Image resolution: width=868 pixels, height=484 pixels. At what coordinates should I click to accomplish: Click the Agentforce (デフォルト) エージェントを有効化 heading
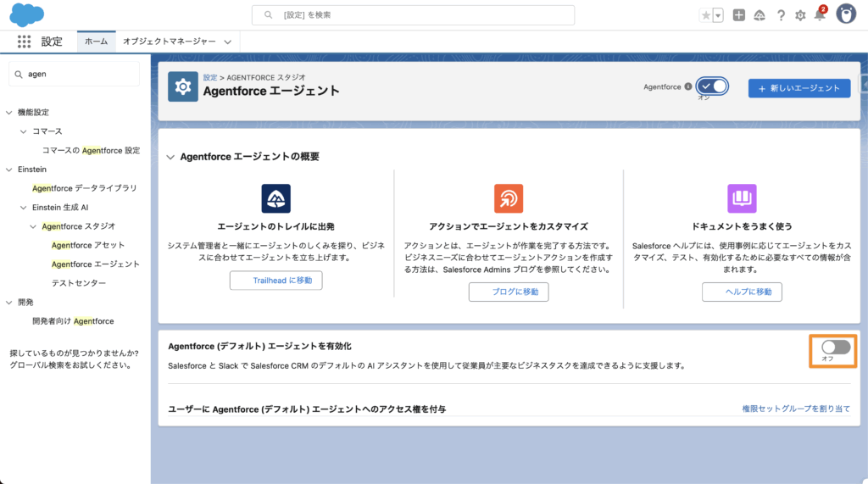click(259, 346)
